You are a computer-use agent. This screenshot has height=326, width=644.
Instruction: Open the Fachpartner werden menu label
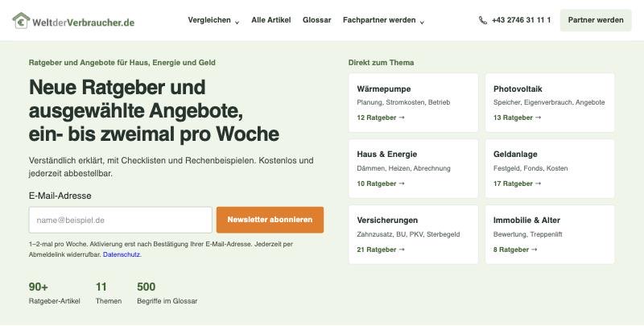pos(379,19)
